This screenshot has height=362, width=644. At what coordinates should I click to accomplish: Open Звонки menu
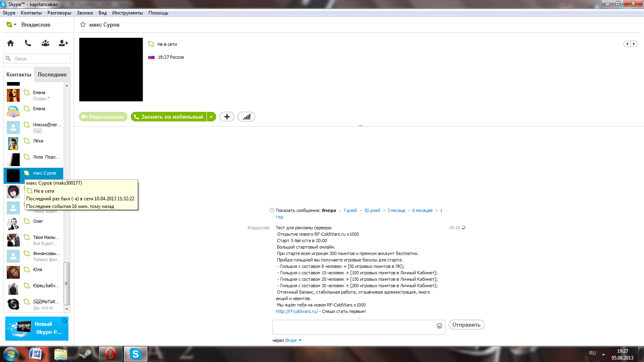pos(85,13)
